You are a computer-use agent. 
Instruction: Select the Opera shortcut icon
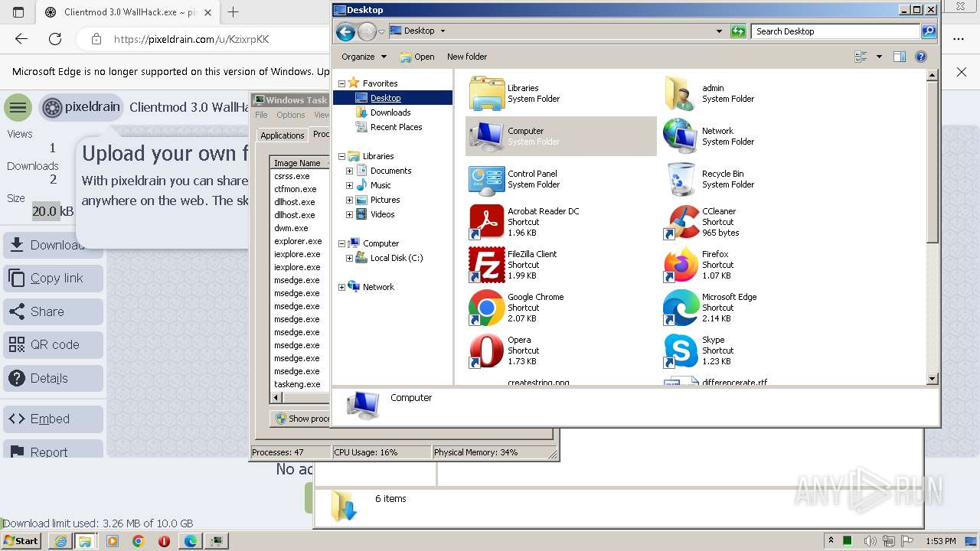[x=486, y=350]
